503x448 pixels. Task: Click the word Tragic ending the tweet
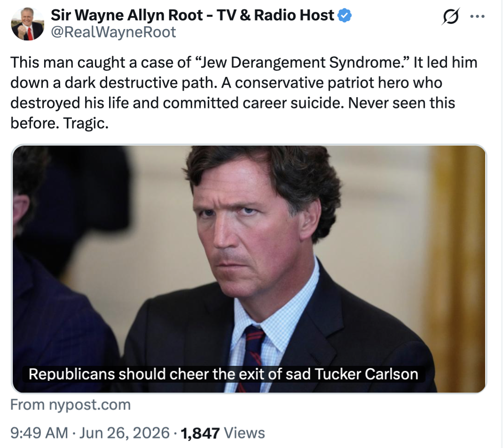(x=86, y=124)
